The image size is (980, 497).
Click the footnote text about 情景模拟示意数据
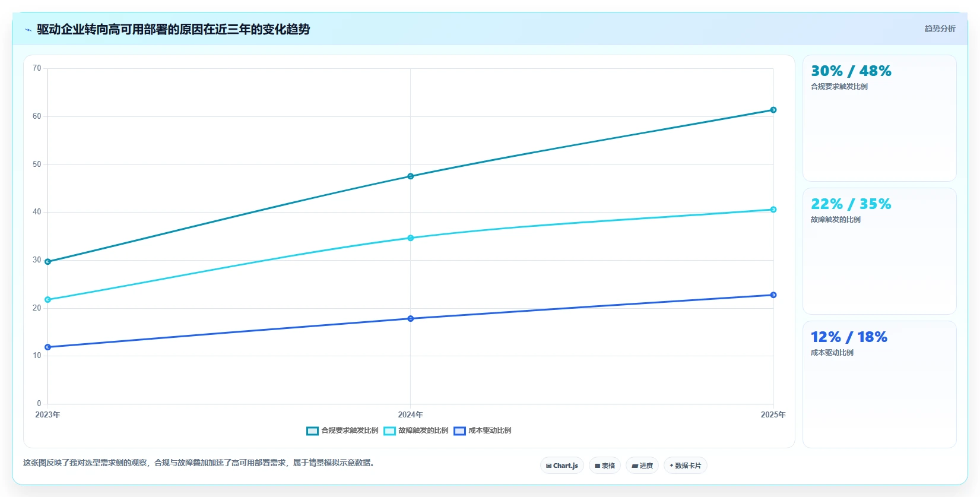click(199, 463)
